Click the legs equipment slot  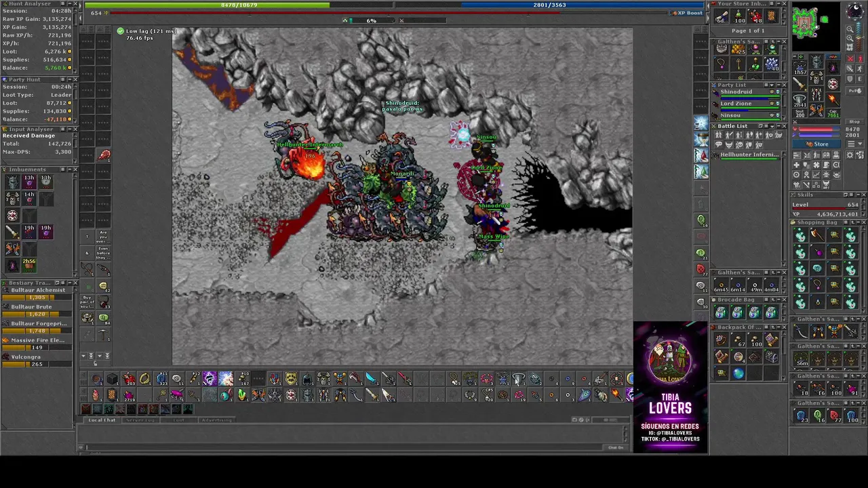coord(816,94)
